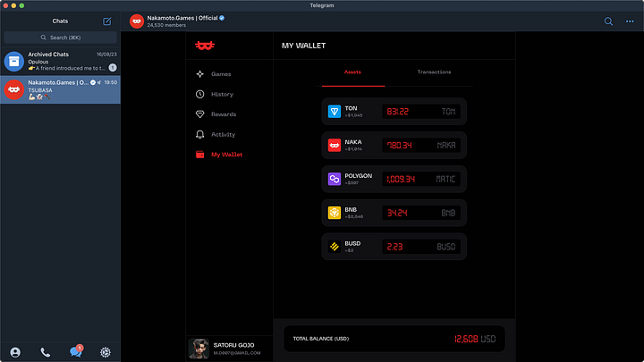This screenshot has width=644, height=362.
Task: Open Rewards in the sidebar menu
Action: point(224,114)
